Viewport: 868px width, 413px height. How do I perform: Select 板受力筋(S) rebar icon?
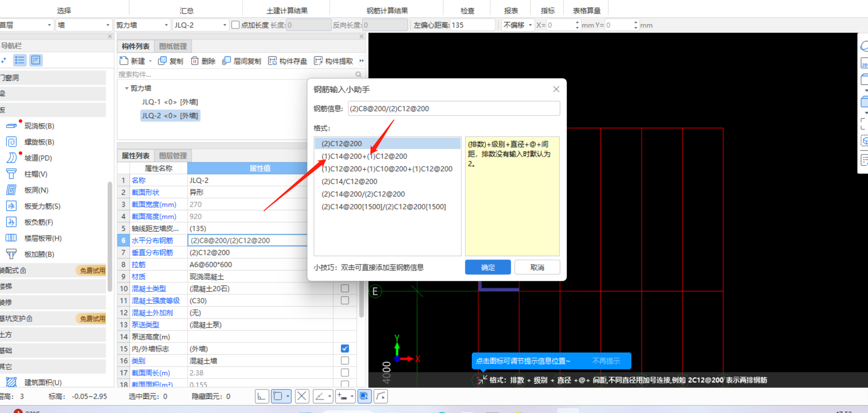coord(11,206)
